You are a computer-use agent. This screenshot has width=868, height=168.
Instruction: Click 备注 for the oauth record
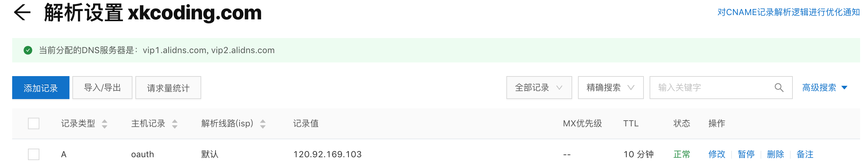805,154
